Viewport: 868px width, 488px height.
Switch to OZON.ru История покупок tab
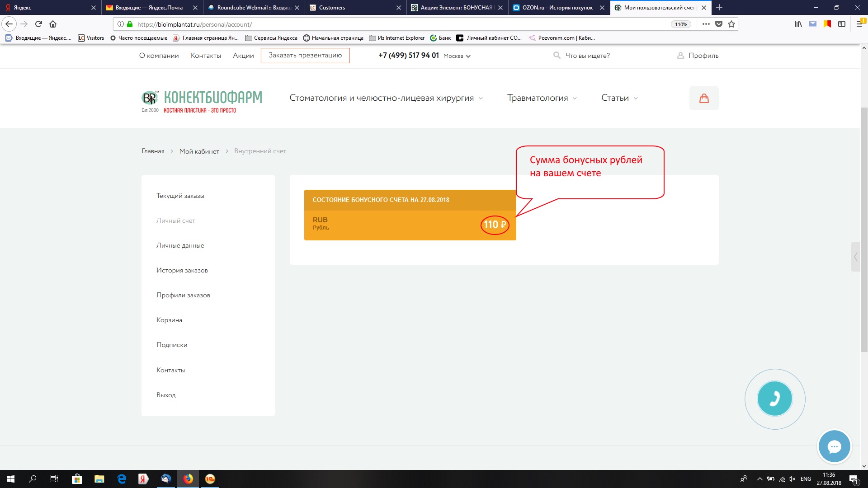pyautogui.click(x=557, y=8)
